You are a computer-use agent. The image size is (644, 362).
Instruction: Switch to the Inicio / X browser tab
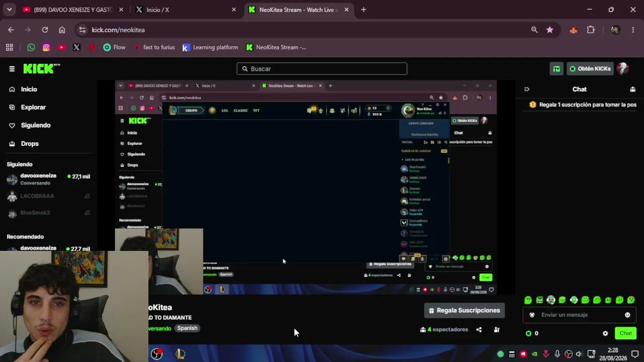pyautogui.click(x=185, y=10)
